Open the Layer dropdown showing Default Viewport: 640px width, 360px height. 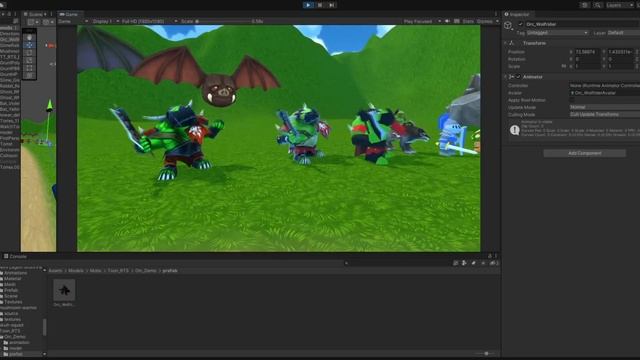point(623,33)
